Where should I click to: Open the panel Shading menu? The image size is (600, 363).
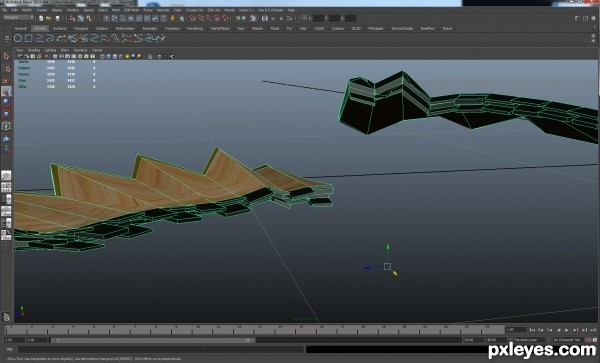(x=34, y=50)
